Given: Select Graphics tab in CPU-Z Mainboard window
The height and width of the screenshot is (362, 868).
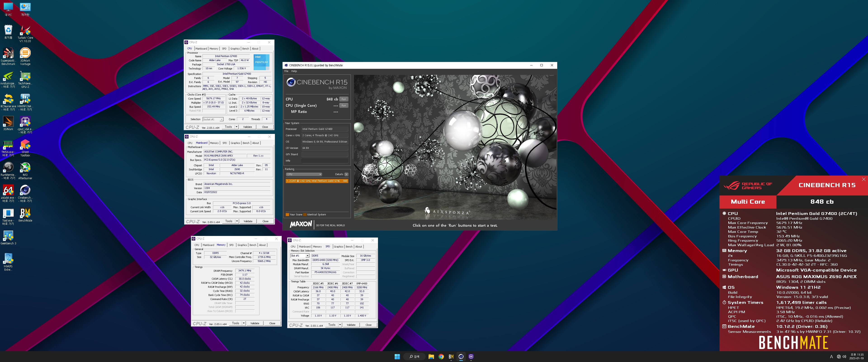Looking at the screenshot, I should tap(236, 143).
